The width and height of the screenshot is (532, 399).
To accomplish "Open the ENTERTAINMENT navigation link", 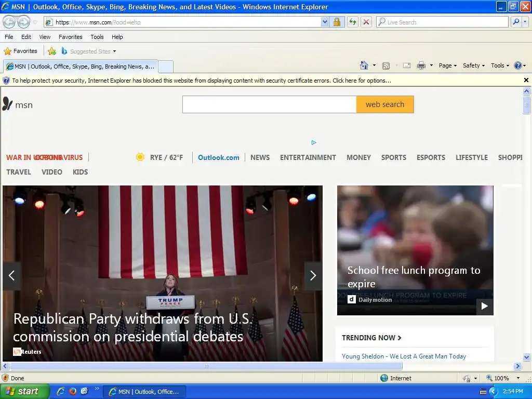I will click(x=308, y=157).
